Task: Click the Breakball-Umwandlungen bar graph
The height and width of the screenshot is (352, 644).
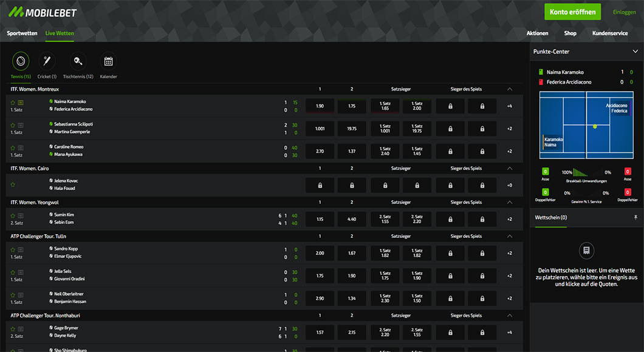Action: 586,173
